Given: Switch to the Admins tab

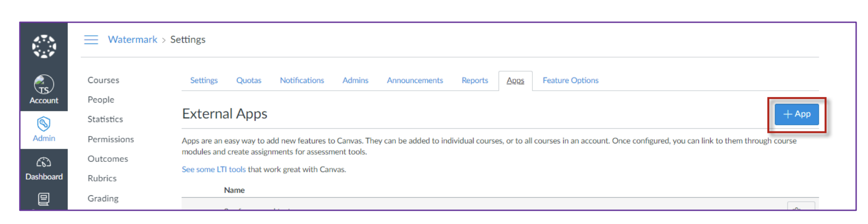Looking at the screenshot, I should [x=355, y=80].
